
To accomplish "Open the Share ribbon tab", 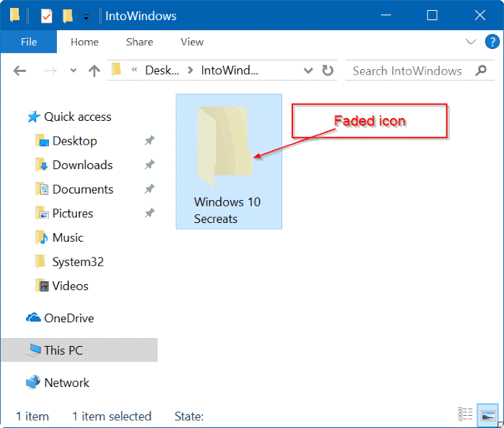I will coord(140,42).
